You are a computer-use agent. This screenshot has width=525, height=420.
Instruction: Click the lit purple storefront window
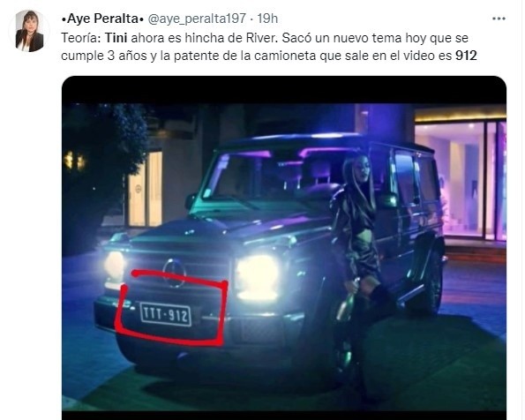click(x=460, y=179)
